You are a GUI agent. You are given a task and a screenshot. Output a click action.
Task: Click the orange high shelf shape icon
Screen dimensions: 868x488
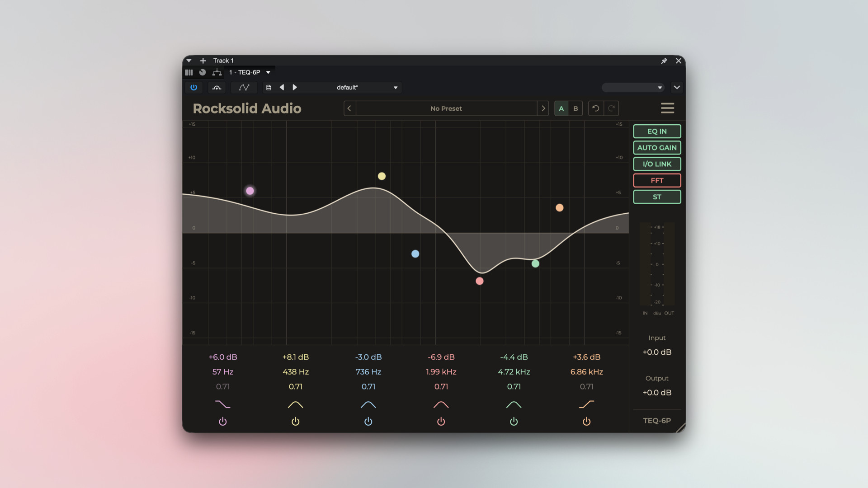point(587,404)
